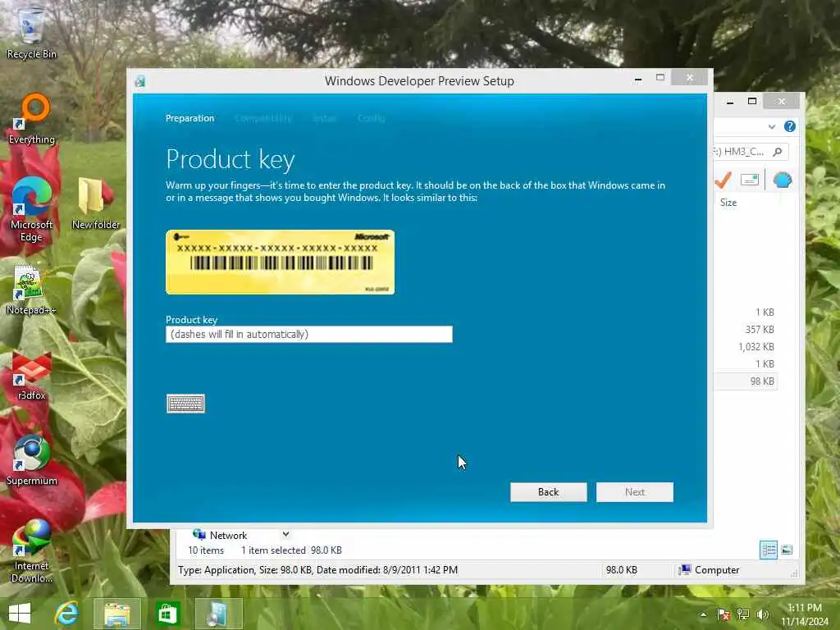This screenshot has height=630, width=840.
Task: Select the Internet Download Manager shortcut
Action: (32, 552)
